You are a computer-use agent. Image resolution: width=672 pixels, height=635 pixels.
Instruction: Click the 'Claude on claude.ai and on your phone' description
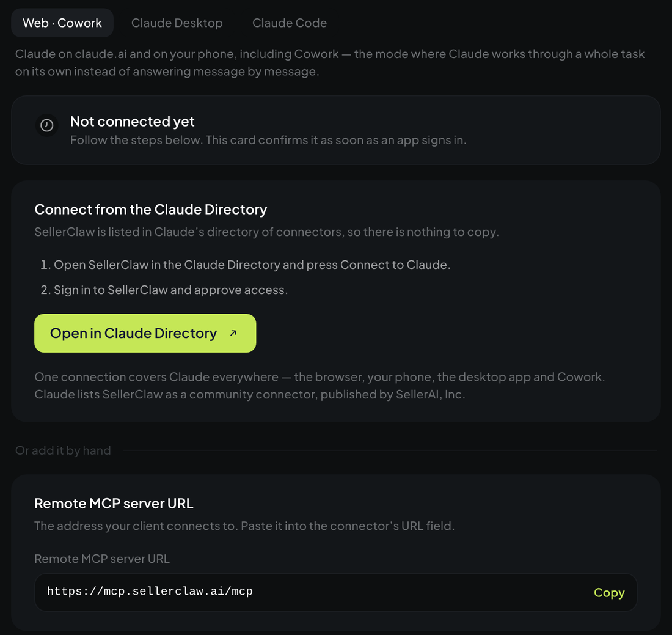tap(330, 62)
